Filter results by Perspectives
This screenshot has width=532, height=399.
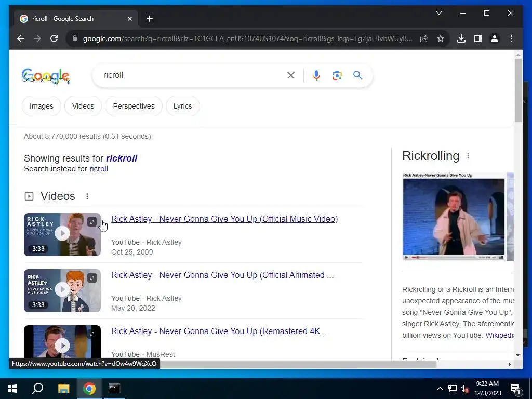coord(134,106)
